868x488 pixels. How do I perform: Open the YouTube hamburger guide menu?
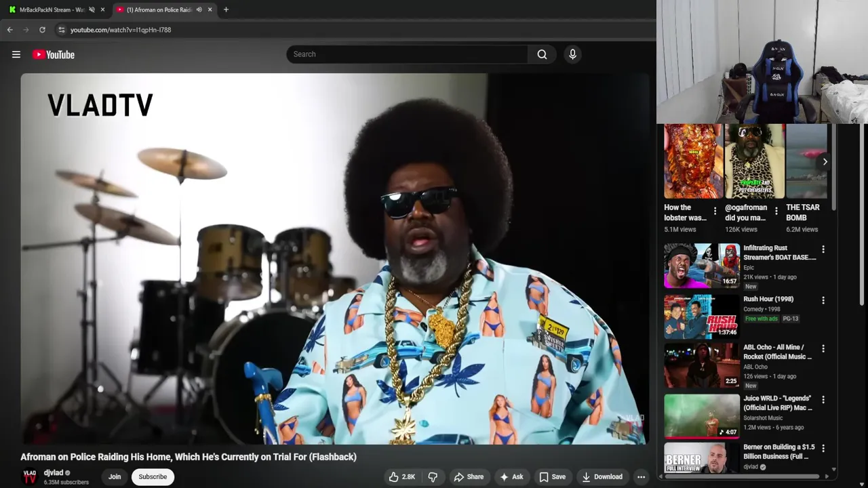coord(16,54)
